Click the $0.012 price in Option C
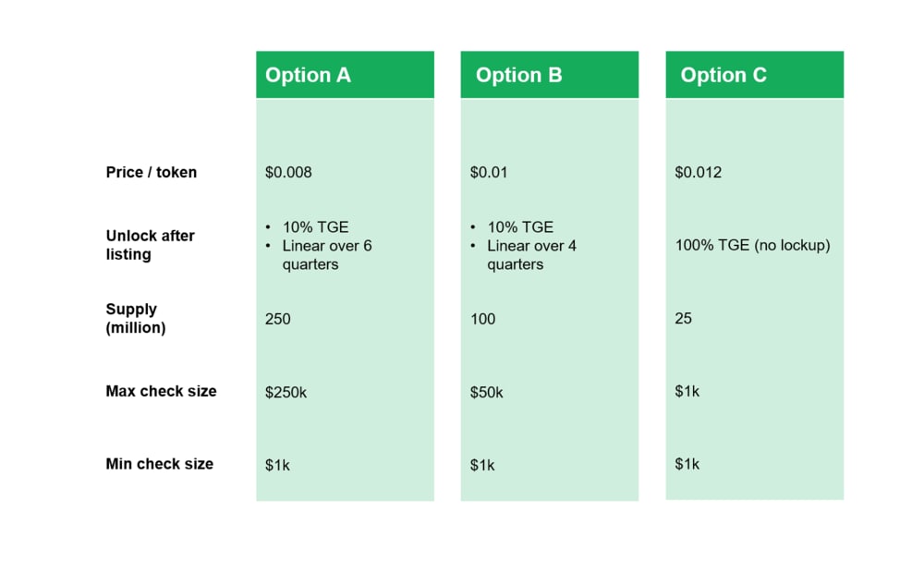 tap(698, 172)
